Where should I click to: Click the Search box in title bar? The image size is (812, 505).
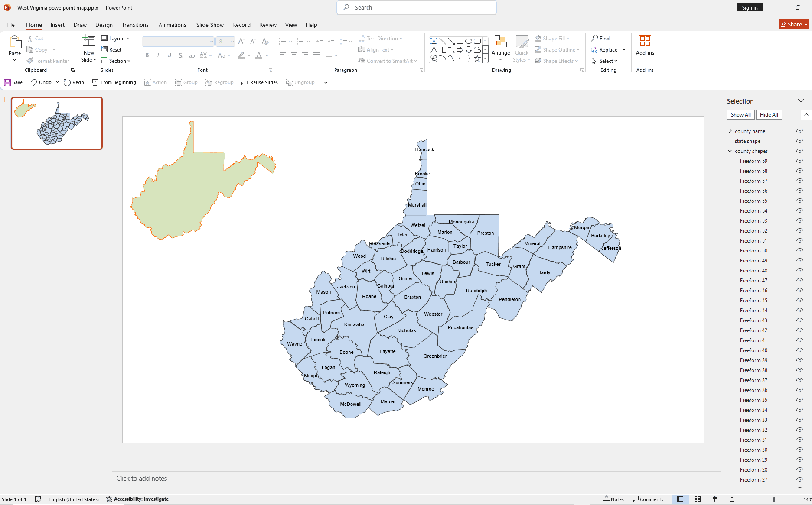[417, 7]
